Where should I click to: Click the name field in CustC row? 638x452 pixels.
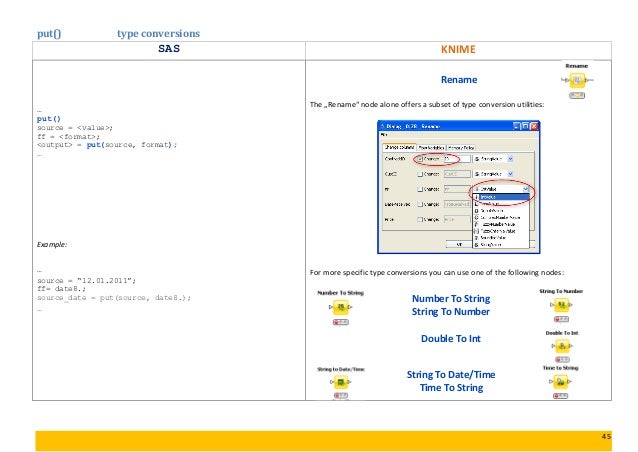pos(457,174)
